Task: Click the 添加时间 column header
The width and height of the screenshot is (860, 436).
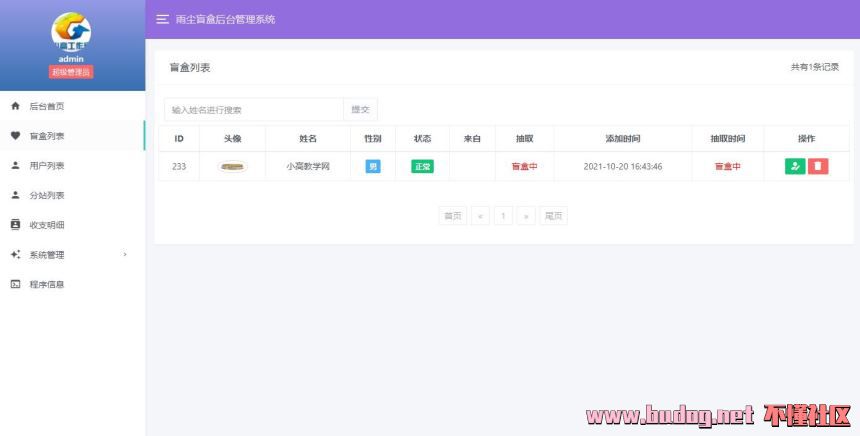Action: point(623,139)
